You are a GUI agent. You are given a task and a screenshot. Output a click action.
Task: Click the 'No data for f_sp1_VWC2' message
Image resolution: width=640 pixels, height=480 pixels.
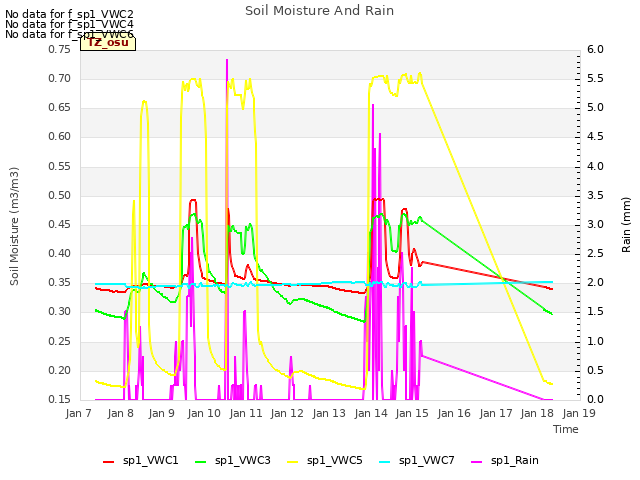69,14
